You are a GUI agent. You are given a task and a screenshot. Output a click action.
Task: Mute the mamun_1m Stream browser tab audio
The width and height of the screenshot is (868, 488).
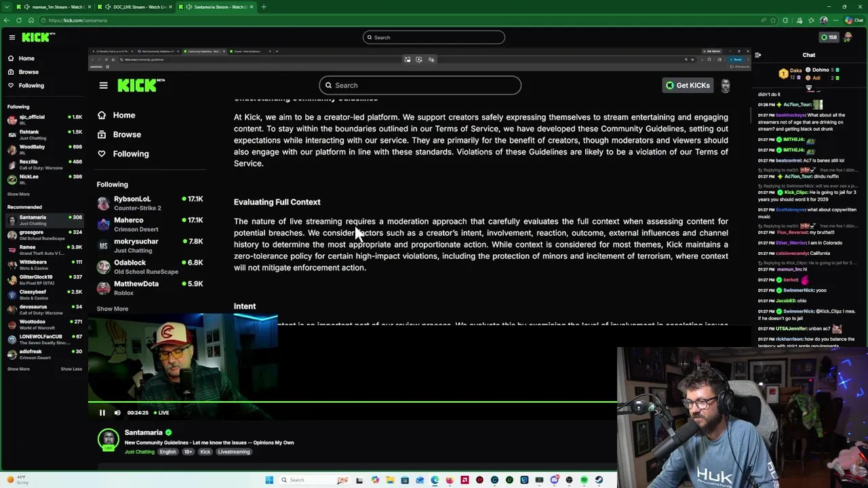[x=26, y=7]
